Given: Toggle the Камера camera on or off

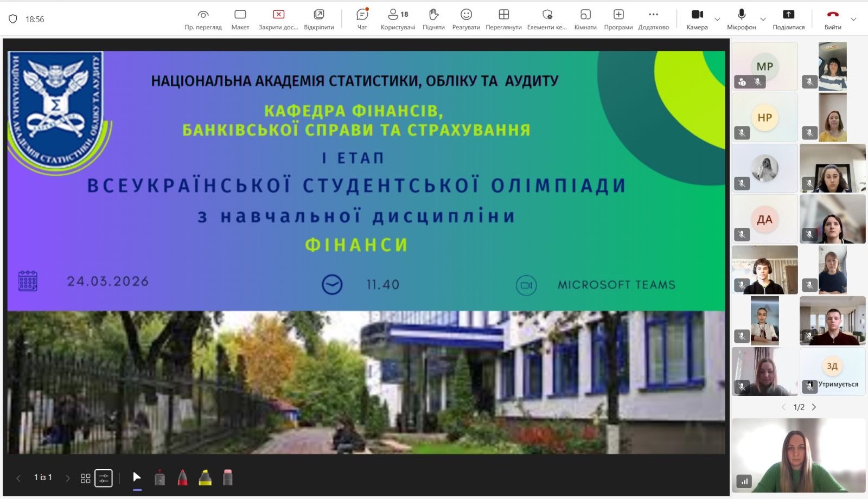Looking at the screenshot, I should click(x=697, y=19).
